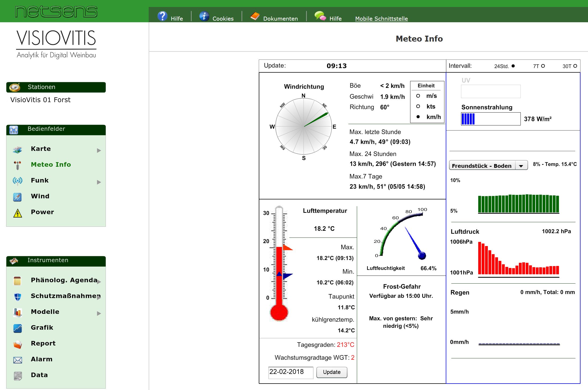Open the Freundstück - Boden dropdown

488,165
